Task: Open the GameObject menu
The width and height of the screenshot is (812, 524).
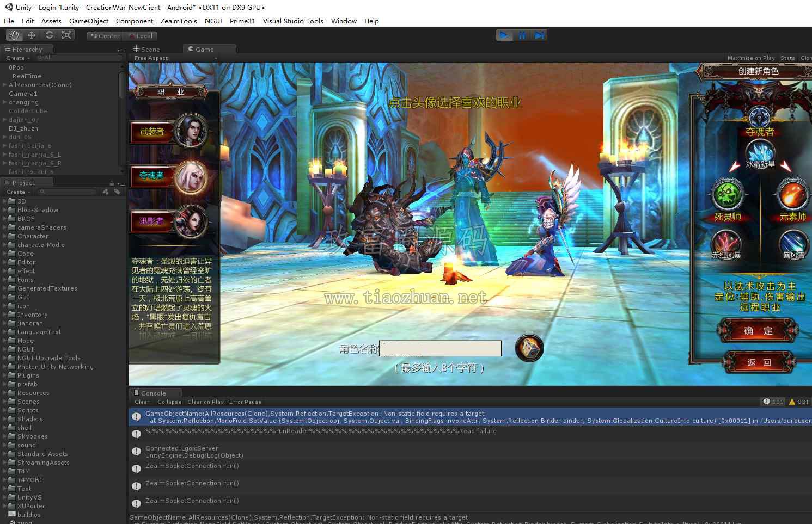Action: [x=89, y=21]
